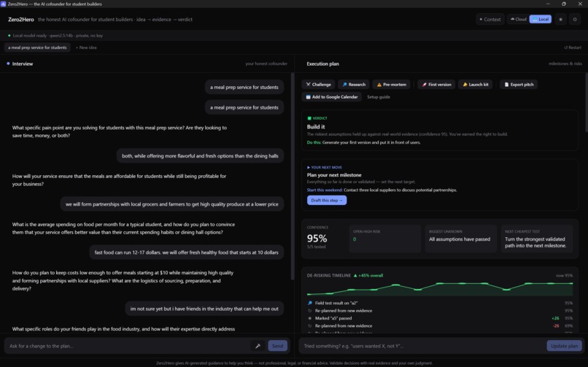Open the Launch kit

coord(475,85)
